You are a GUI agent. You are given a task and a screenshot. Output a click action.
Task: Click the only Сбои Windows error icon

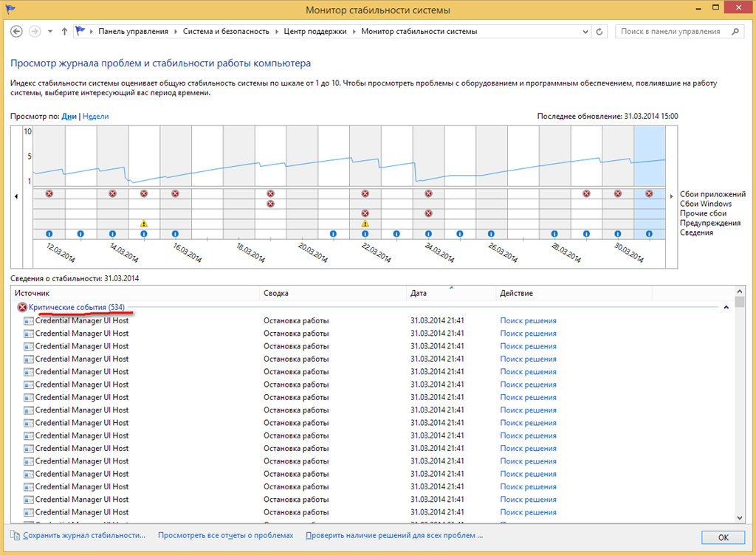tap(270, 203)
